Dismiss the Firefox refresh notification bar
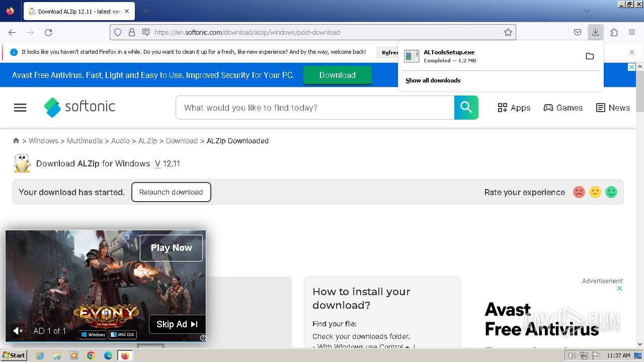This screenshot has width=644, height=362. pyautogui.click(x=632, y=52)
